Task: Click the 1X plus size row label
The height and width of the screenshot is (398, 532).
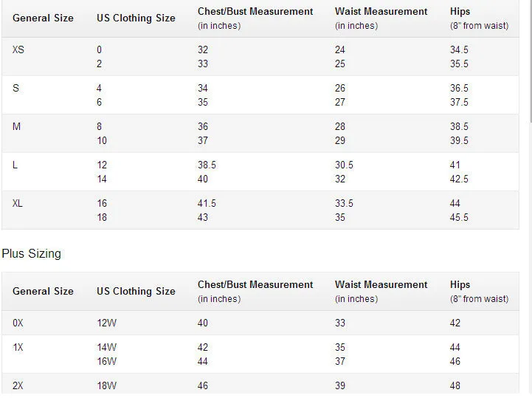Action: (18, 347)
